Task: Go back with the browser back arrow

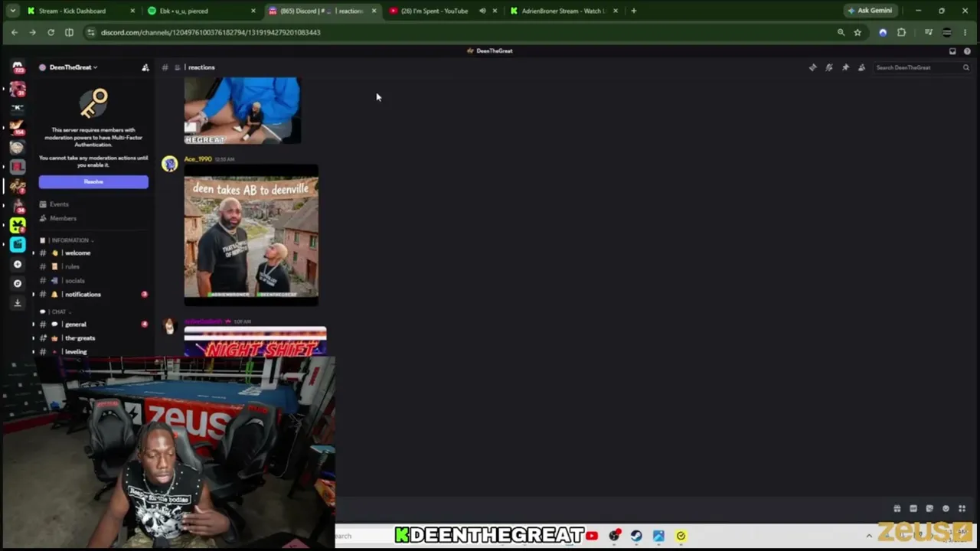Action: pos(14,32)
